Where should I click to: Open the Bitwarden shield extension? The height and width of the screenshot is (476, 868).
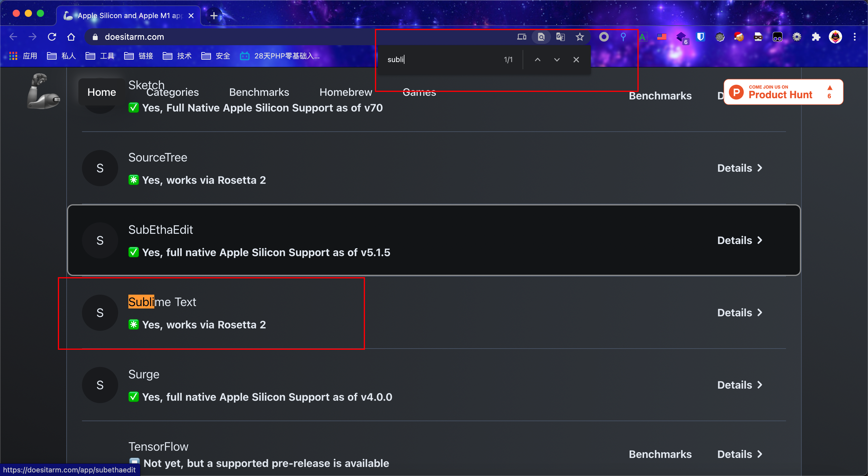[700, 37]
